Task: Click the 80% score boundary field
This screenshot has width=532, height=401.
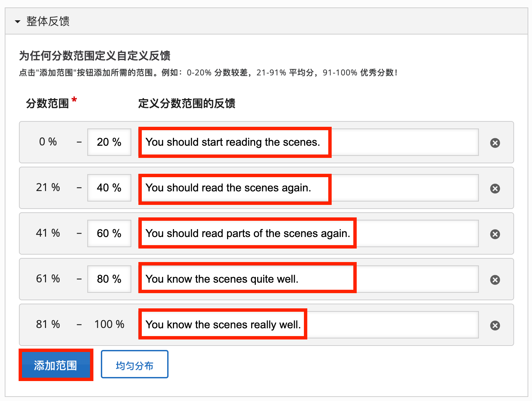Action: [x=109, y=279]
